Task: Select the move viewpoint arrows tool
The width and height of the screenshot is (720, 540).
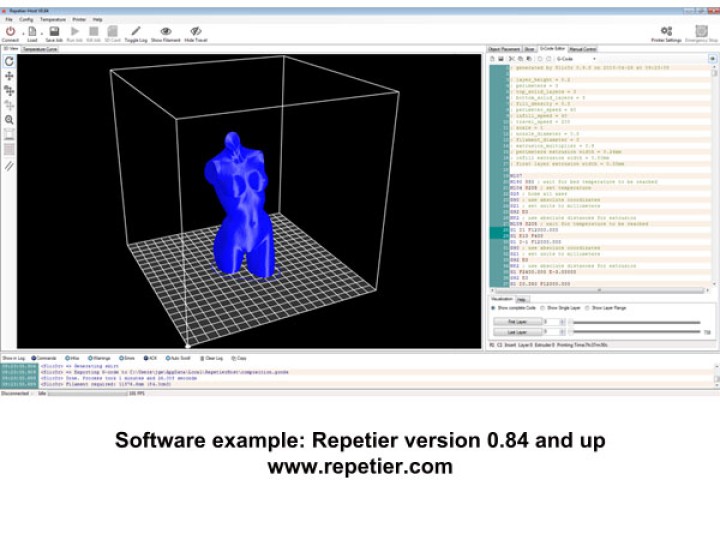Action: 9,76
